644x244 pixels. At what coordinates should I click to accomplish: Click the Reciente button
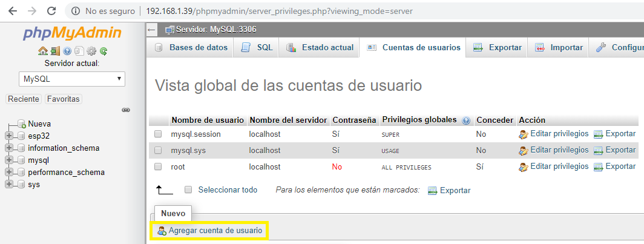pyautogui.click(x=24, y=99)
